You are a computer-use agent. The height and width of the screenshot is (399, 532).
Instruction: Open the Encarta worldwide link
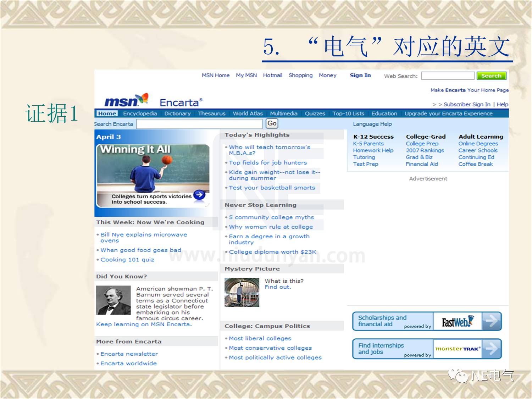pos(128,364)
